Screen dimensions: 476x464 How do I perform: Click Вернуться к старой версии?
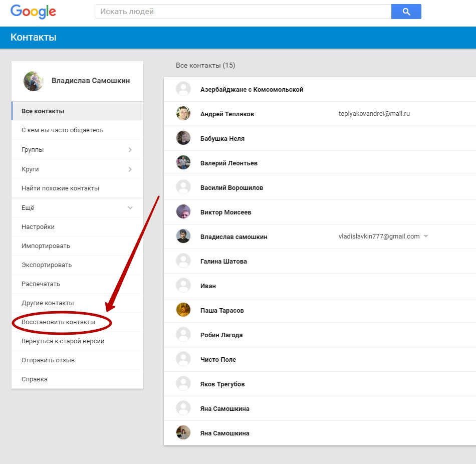tap(77, 341)
